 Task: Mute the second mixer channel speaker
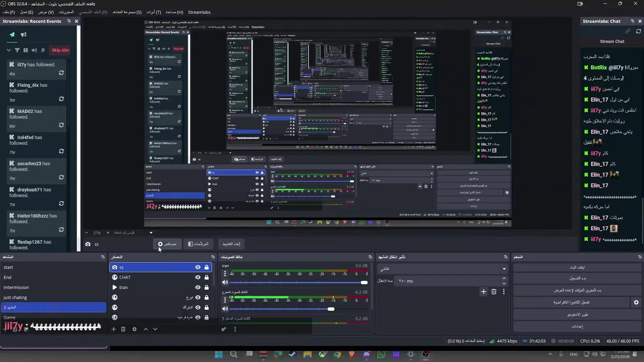tap(225, 309)
